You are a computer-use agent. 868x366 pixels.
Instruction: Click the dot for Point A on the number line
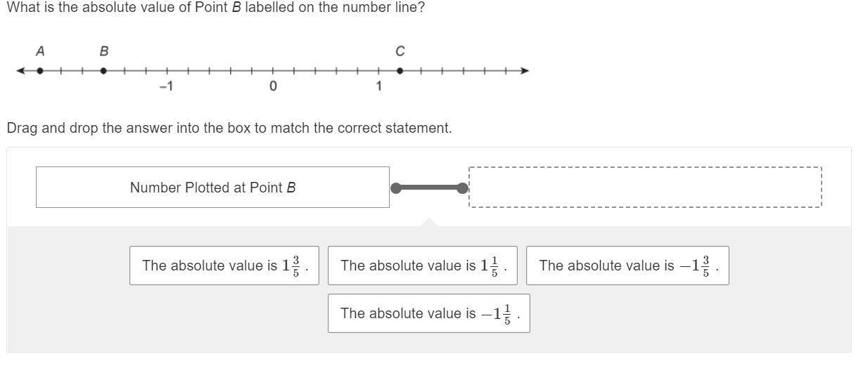(x=40, y=70)
